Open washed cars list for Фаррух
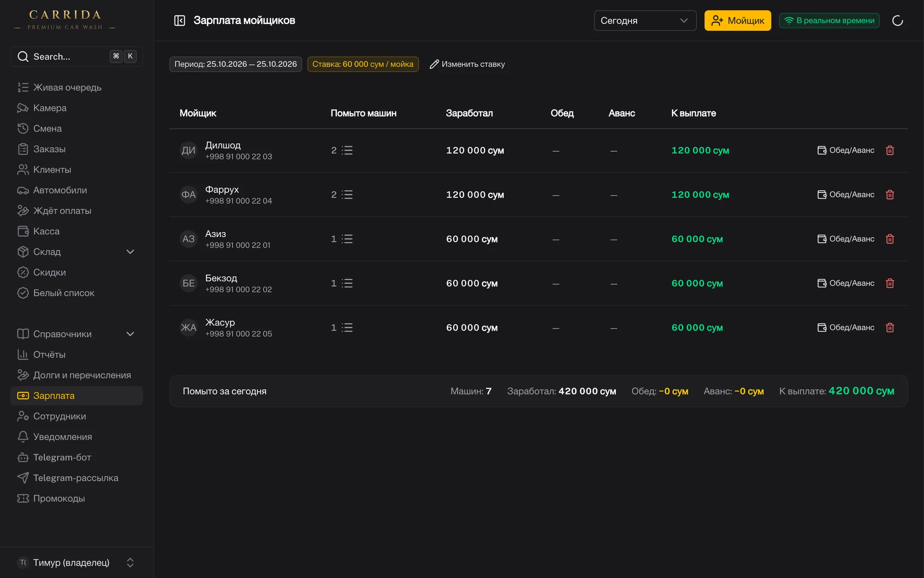Image resolution: width=924 pixels, height=578 pixels. (347, 195)
